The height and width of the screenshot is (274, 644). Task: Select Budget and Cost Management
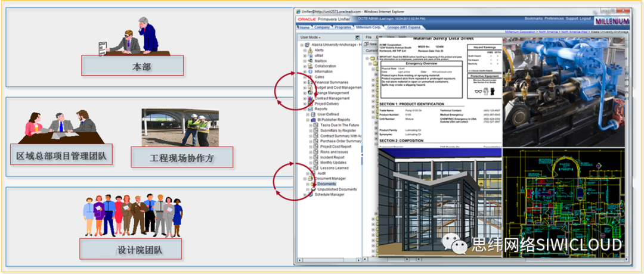[x=338, y=88]
